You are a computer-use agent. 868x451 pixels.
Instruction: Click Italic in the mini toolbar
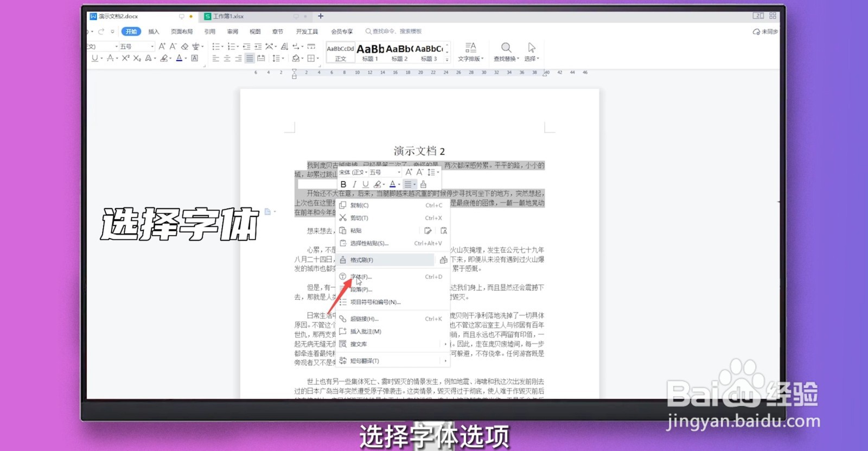[354, 185]
